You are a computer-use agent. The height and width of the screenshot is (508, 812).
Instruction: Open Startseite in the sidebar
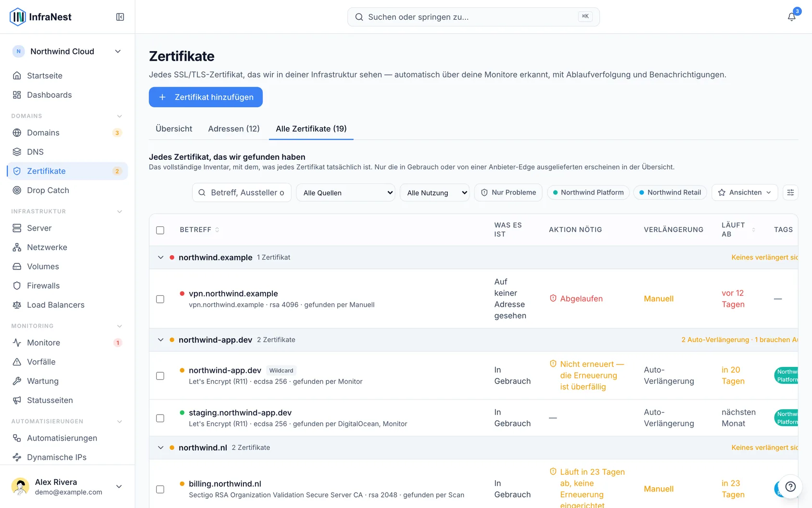[x=67, y=76]
